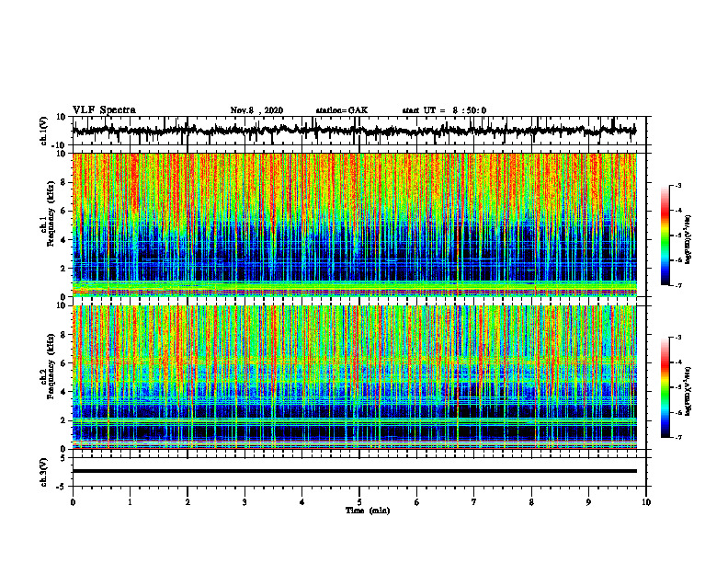This screenshot has width=728, height=563.
Task: Click the "6" kHz tick on ch.2 spectrogram
Action: (x=63, y=363)
